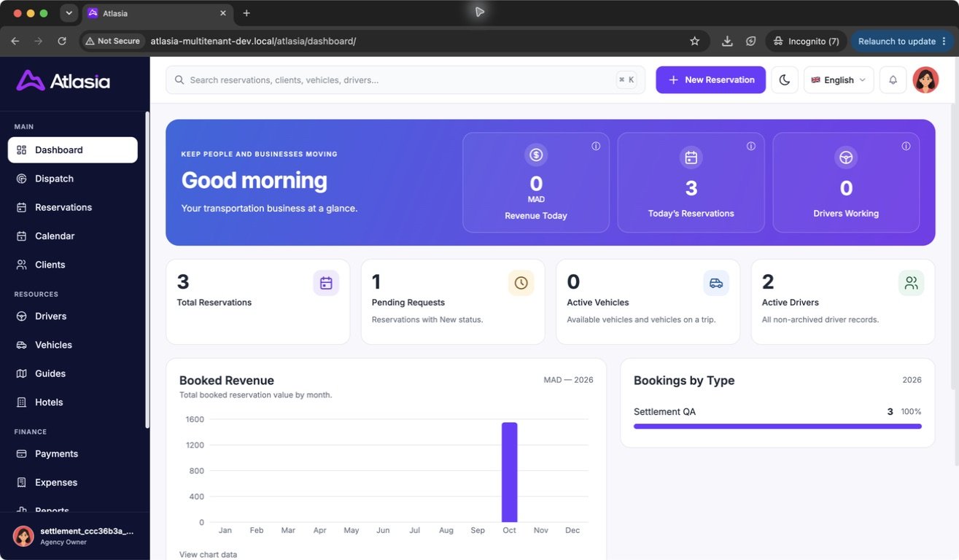The height and width of the screenshot is (560, 959).
Task: Click the New Reservation button
Action: [710, 80]
